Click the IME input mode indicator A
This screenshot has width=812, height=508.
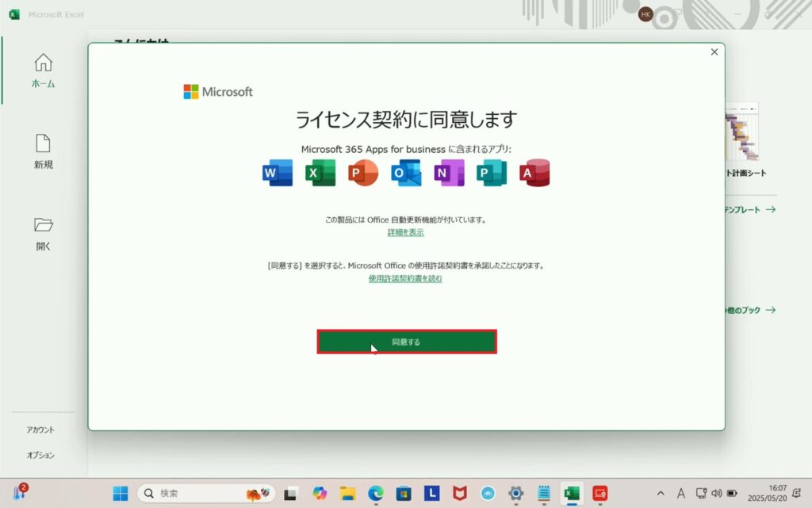click(681, 494)
